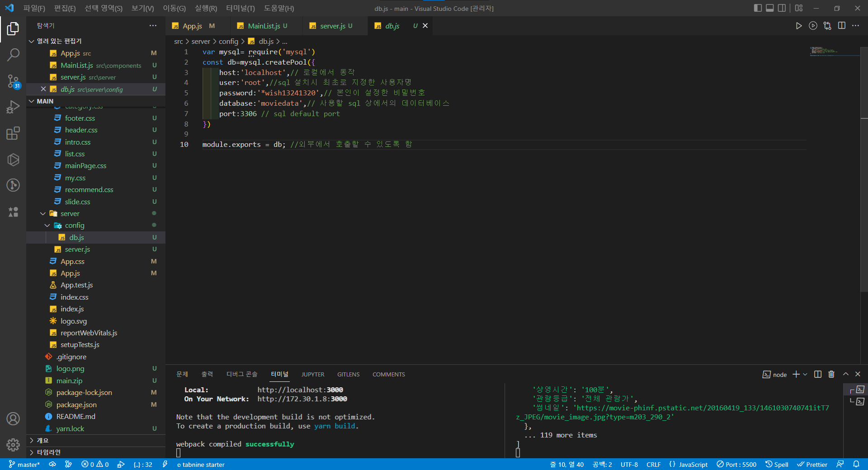Create a new terminal with plus icon
Viewport: 868px width, 470px height.
pyautogui.click(x=796, y=374)
